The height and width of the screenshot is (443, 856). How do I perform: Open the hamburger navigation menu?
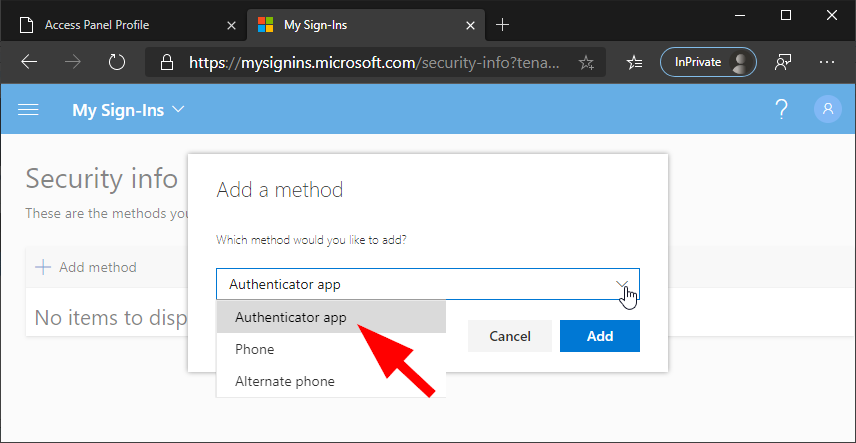point(29,110)
